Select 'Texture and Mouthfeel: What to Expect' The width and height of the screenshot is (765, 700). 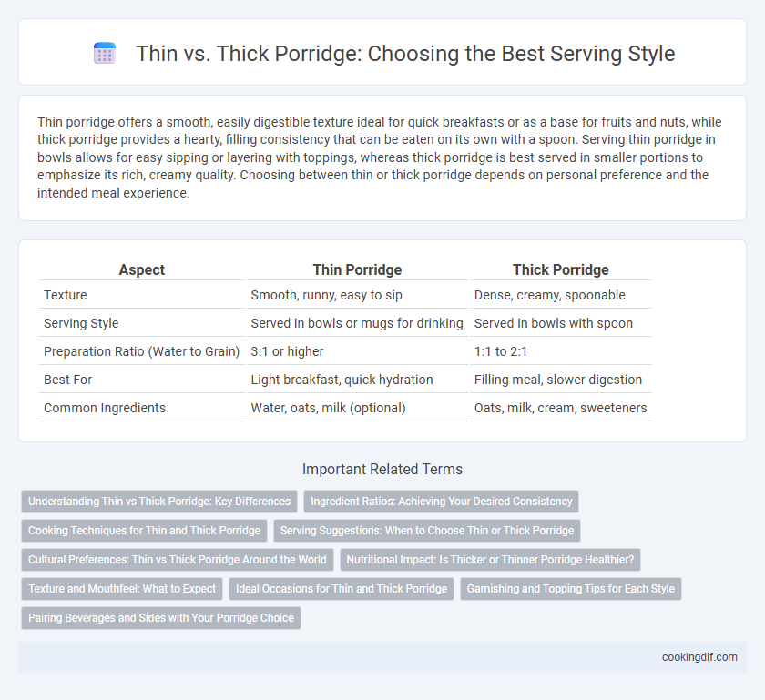tap(122, 589)
